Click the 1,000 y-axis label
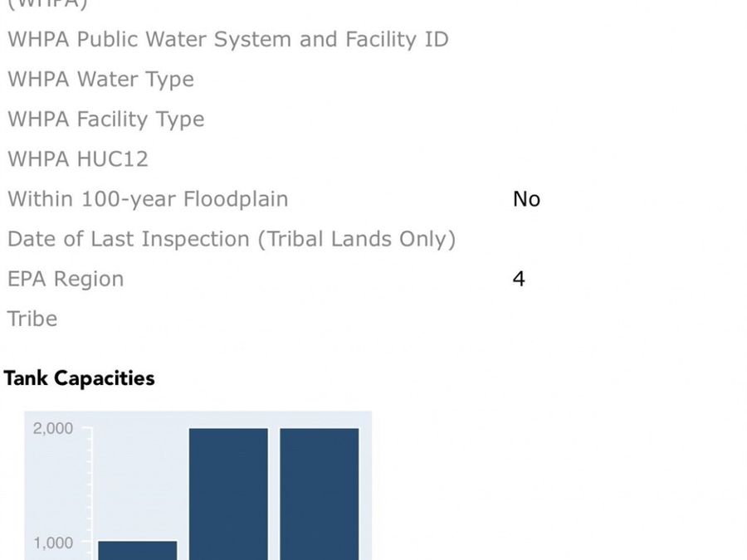The height and width of the screenshot is (560, 747). point(53,543)
